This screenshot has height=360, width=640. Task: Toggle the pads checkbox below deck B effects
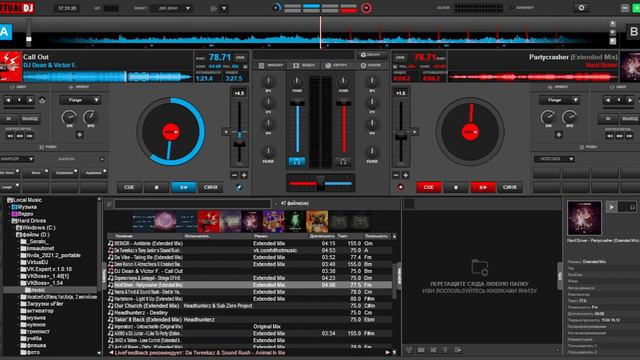pos(582,147)
